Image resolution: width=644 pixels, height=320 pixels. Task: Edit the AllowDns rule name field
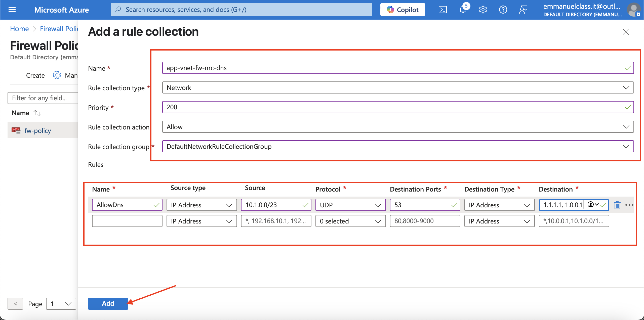127,205
